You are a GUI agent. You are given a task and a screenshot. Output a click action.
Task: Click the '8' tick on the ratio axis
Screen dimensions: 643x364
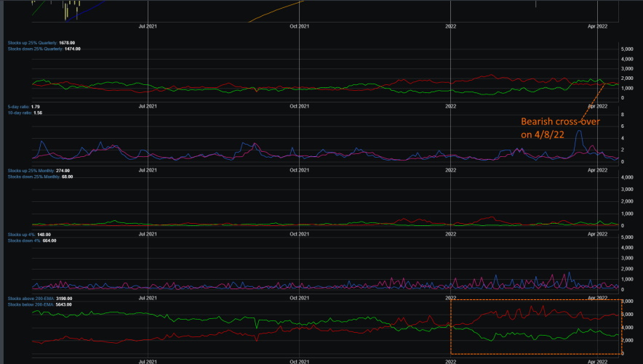pyautogui.click(x=623, y=115)
